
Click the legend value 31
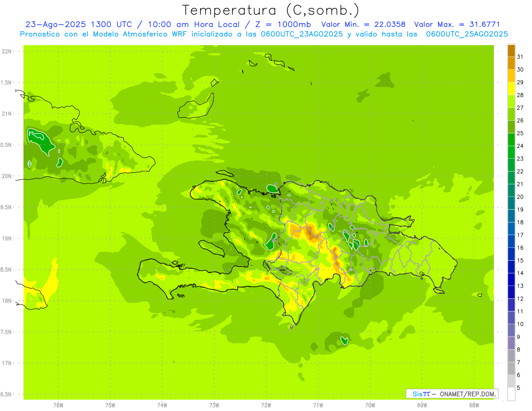pos(520,57)
